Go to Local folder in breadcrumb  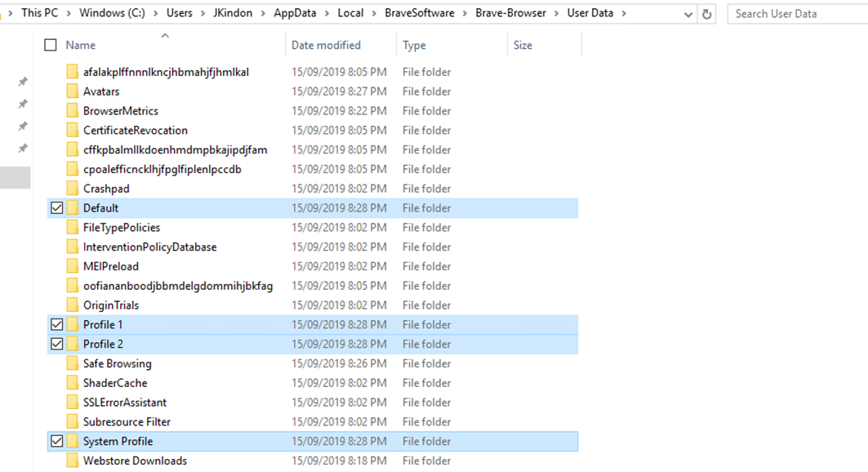click(x=350, y=13)
